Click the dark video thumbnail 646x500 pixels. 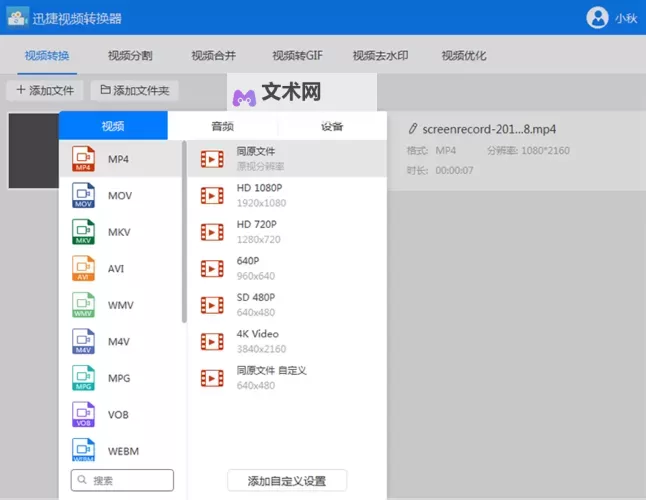[x=34, y=151]
